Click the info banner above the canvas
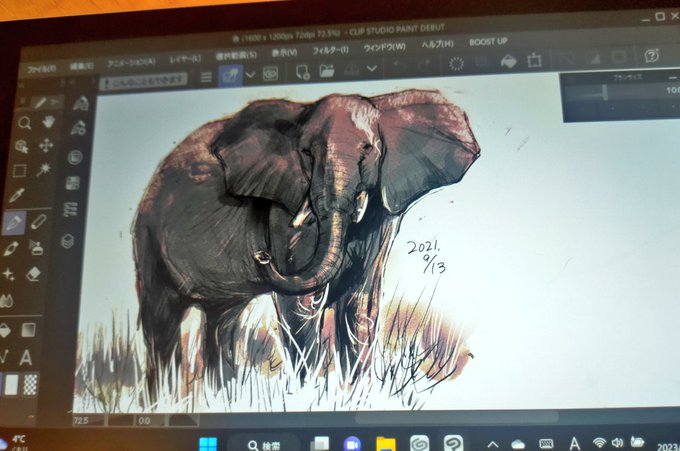This screenshot has height=451, width=680. [144, 81]
